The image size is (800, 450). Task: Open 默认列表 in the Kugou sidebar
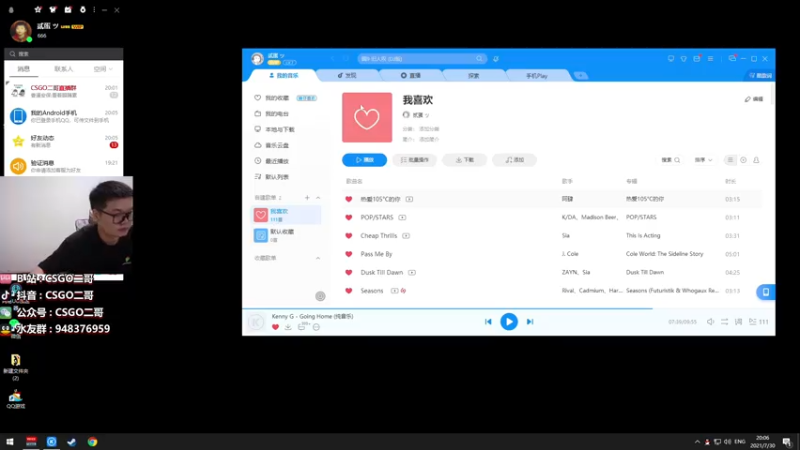[277, 177]
